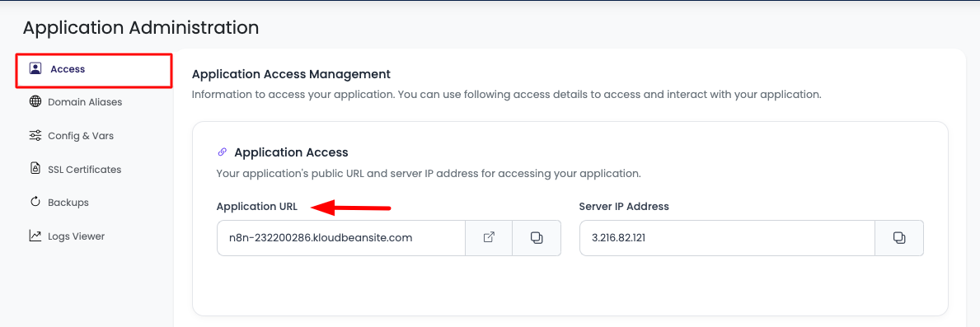The width and height of the screenshot is (980, 327).
Task: Click the Server IP Address label
Action: (624, 207)
